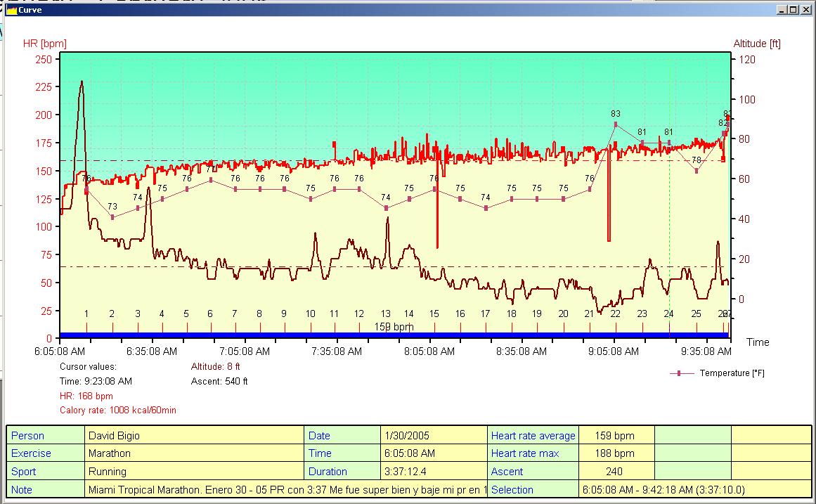Image resolution: width=816 pixels, height=504 pixels.
Task: Select the temperature point labeled 78
Action: [x=697, y=171]
